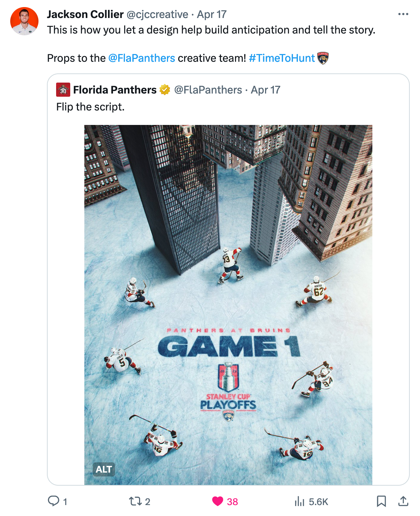Open the view analytics bar chart icon
The image size is (420, 516).
point(300,501)
